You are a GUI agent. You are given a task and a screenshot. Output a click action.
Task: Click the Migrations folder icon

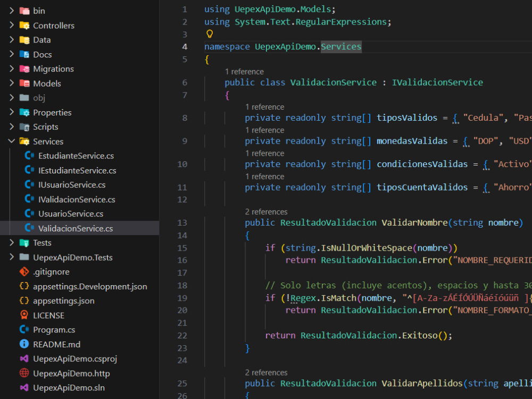click(x=24, y=69)
